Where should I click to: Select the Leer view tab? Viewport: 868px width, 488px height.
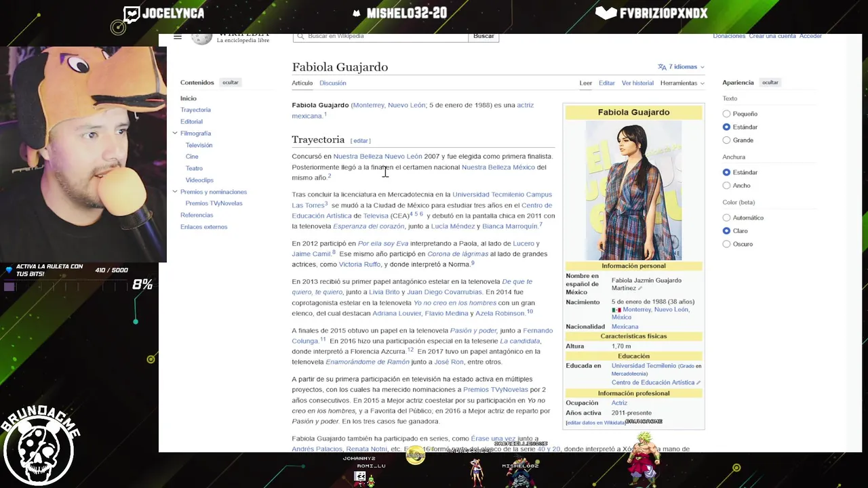pyautogui.click(x=586, y=83)
